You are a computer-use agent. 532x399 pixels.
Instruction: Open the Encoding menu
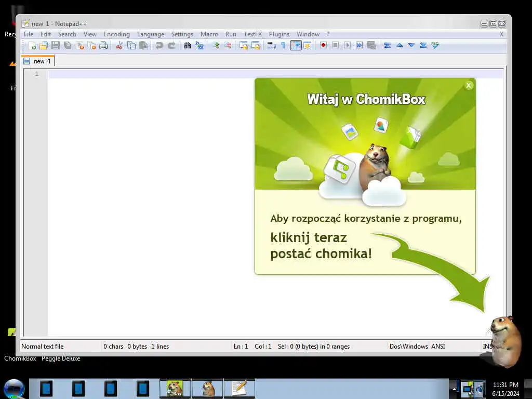(117, 34)
